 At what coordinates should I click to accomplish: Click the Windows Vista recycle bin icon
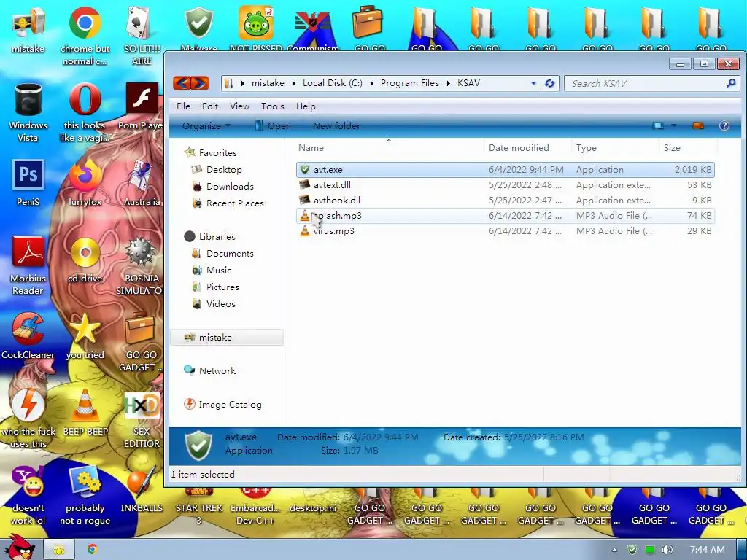coord(28,113)
